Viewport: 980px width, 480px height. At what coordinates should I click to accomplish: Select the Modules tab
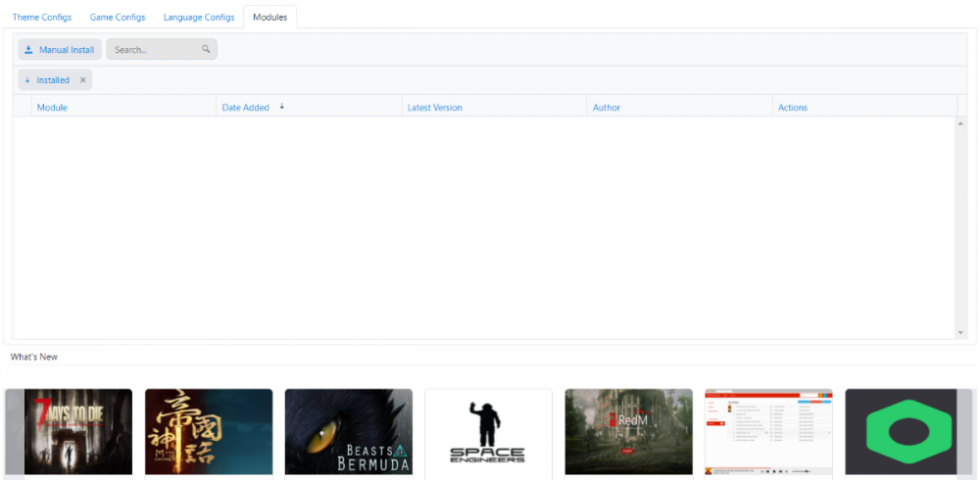269,18
